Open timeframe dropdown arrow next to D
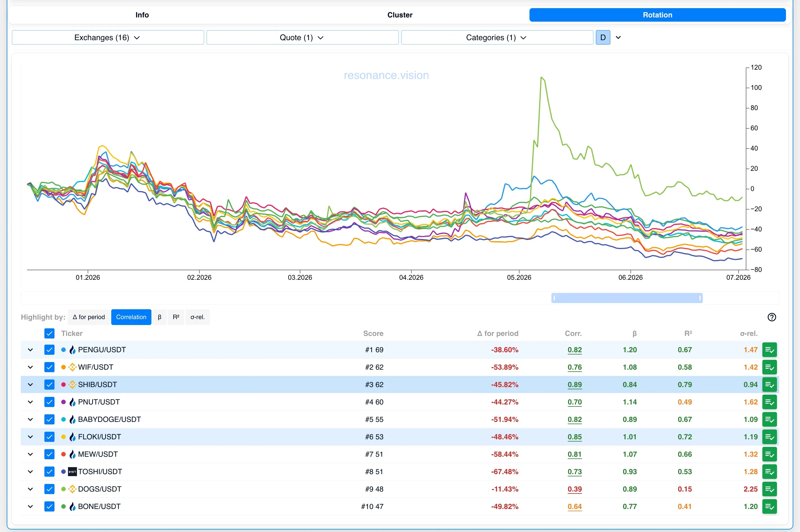Image resolution: width=800 pixels, height=532 pixels. 618,37
